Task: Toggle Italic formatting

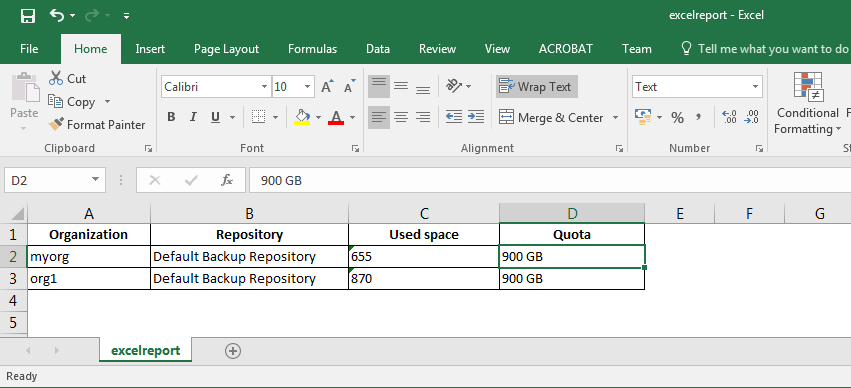Action: pyautogui.click(x=193, y=117)
